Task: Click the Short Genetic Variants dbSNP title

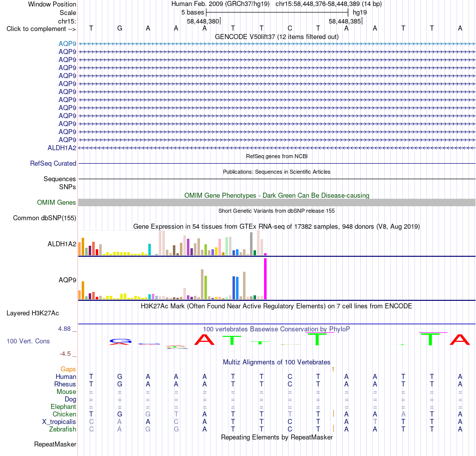Action: click(277, 211)
